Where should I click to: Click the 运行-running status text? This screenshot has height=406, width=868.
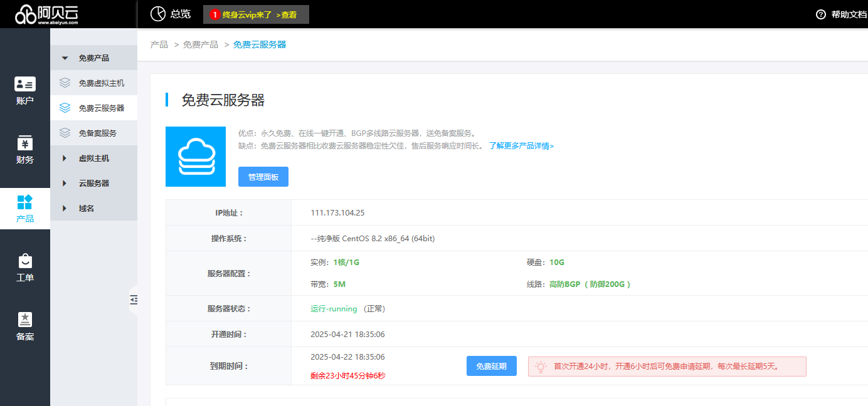tap(334, 309)
